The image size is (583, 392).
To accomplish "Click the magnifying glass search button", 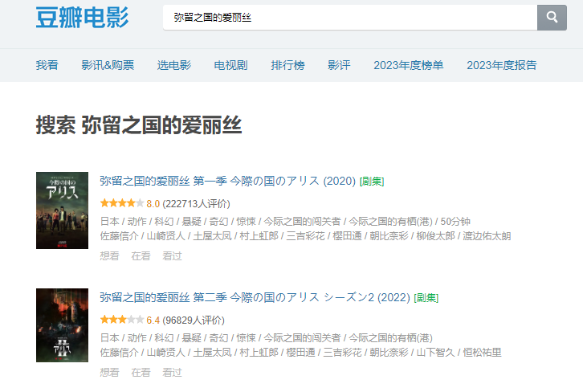I will point(552,18).
